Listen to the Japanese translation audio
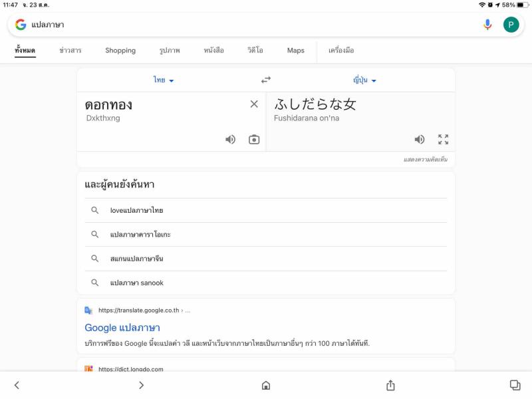Image resolution: width=532 pixels, height=399 pixels. click(420, 140)
